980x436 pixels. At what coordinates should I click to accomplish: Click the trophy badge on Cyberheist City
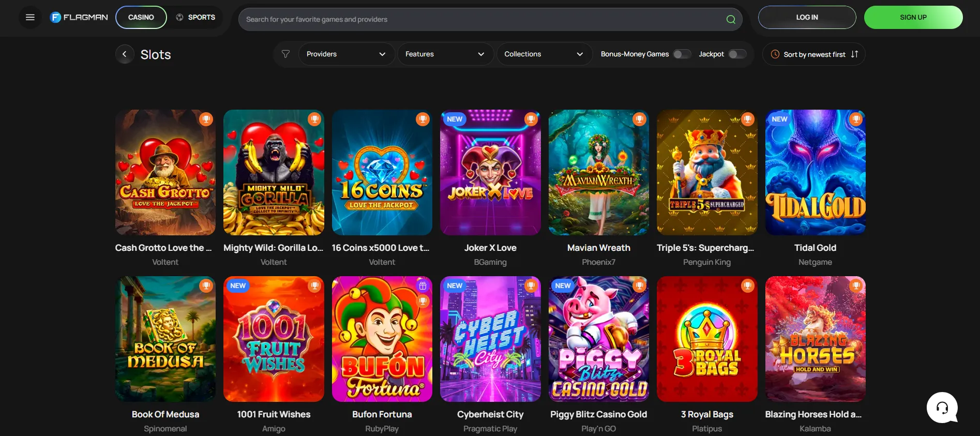click(531, 286)
